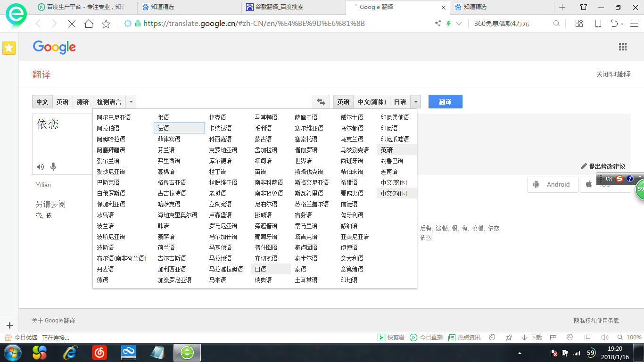Choose 法语 from the language list
Viewport: 644px width, 362px height.
179,128
